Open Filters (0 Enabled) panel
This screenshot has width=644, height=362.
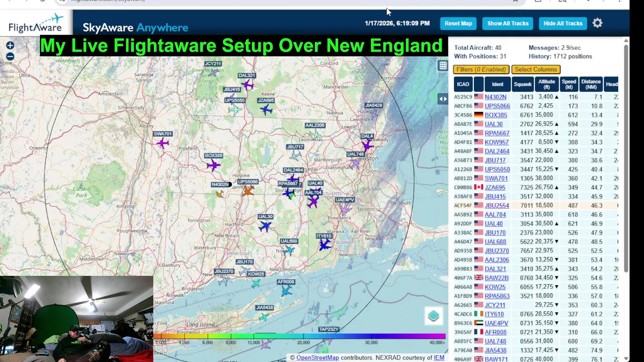[481, 69]
